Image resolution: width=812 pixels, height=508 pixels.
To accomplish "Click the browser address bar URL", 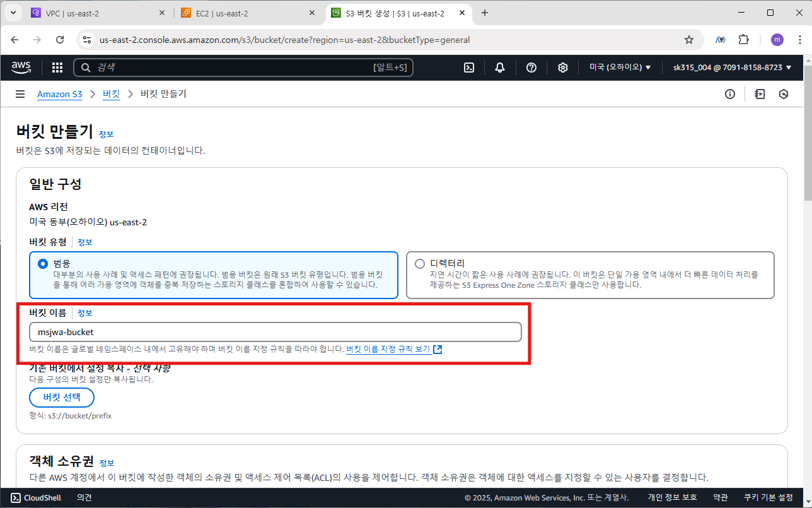I will (x=285, y=40).
